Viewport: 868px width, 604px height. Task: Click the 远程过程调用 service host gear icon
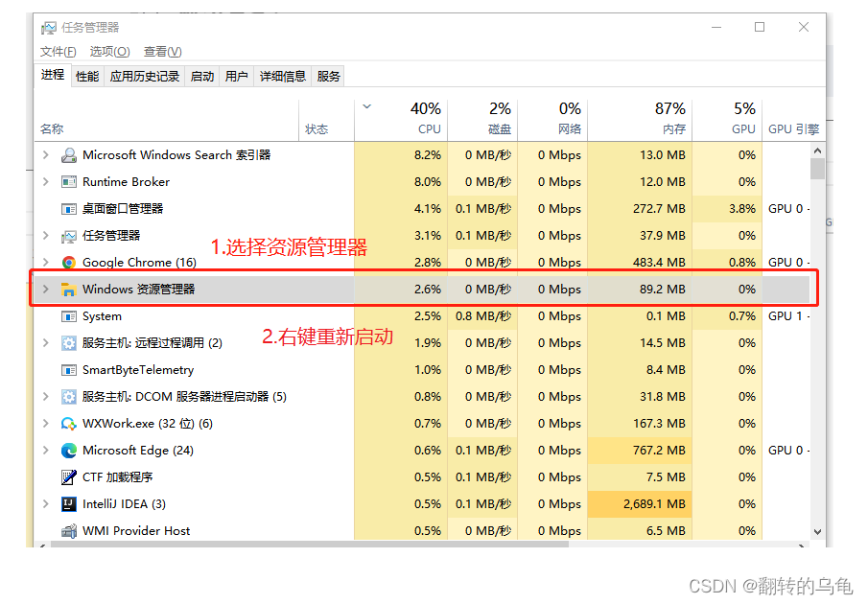(x=69, y=343)
